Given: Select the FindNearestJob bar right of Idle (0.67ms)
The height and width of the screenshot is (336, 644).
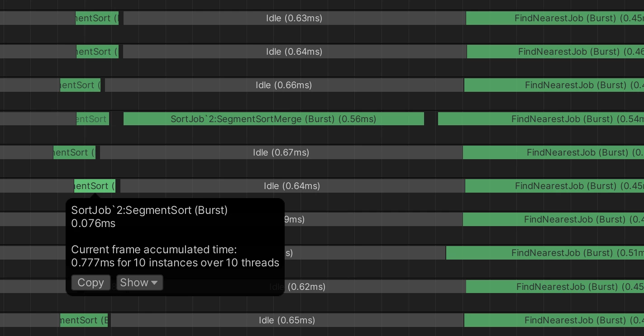Looking at the screenshot, I should coord(553,152).
